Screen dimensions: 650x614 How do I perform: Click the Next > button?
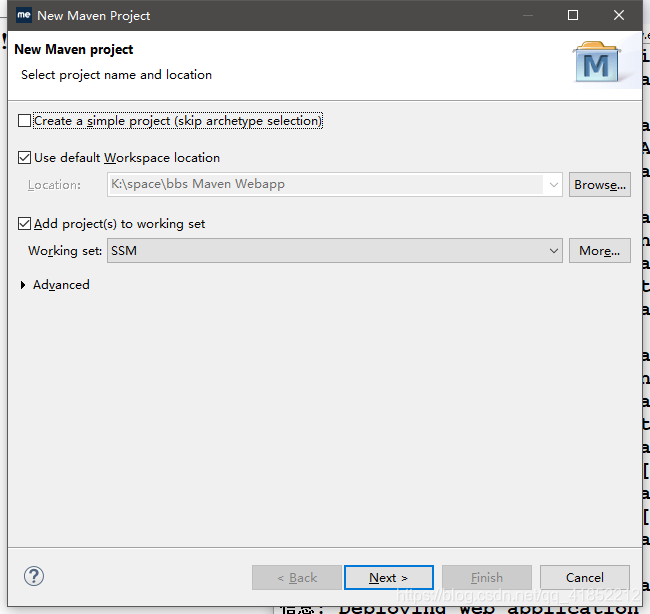(x=389, y=577)
